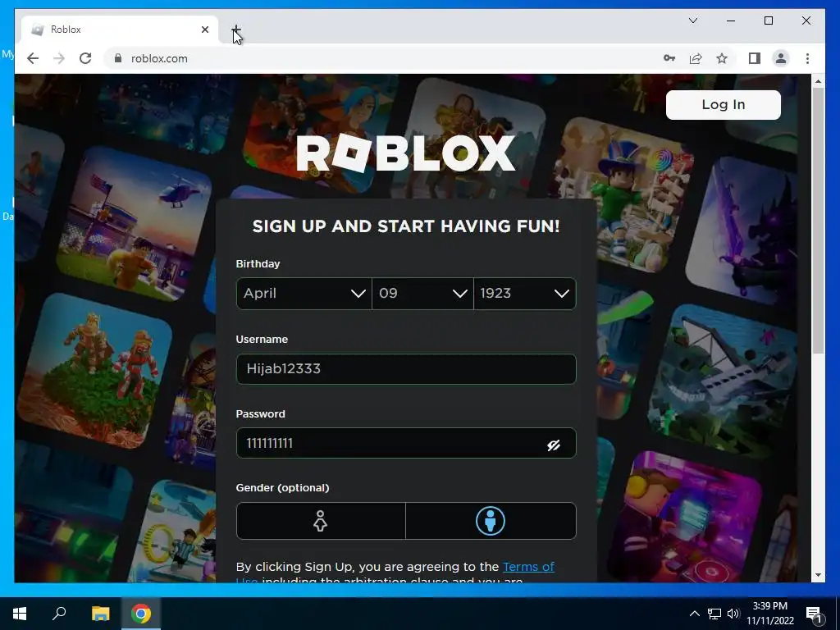Open File Explorer from the taskbar
Viewport: 840px width, 630px height.
pos(100,614)
